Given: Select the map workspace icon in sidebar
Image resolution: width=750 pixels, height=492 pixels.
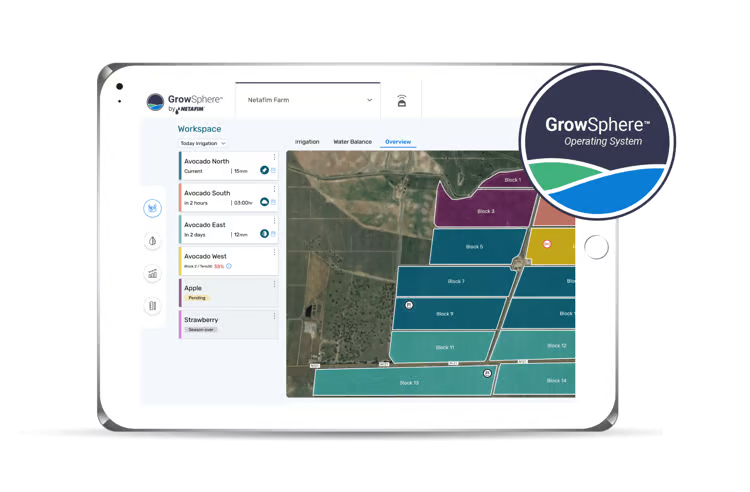Looking at the screenshot, I should 153,208.
